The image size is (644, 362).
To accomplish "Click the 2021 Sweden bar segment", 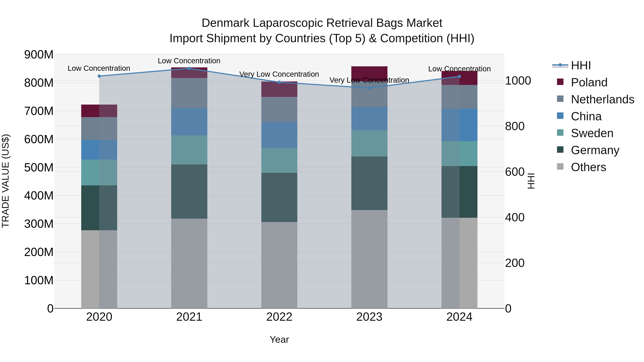I will pos(189,150).
